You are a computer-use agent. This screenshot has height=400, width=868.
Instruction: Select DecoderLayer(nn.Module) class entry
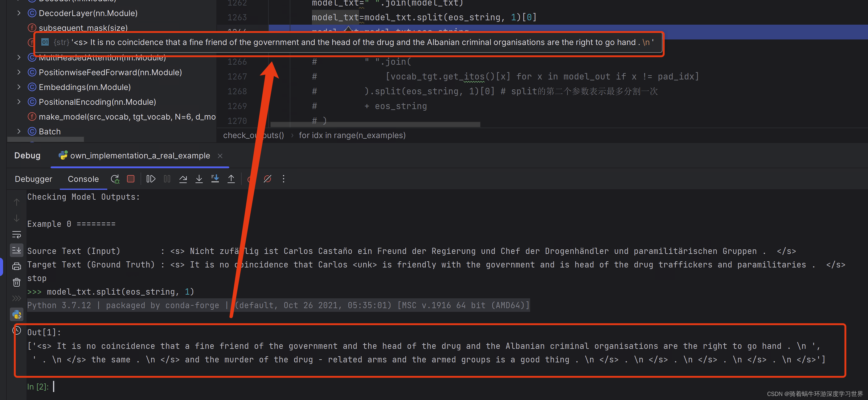[88, 13]
